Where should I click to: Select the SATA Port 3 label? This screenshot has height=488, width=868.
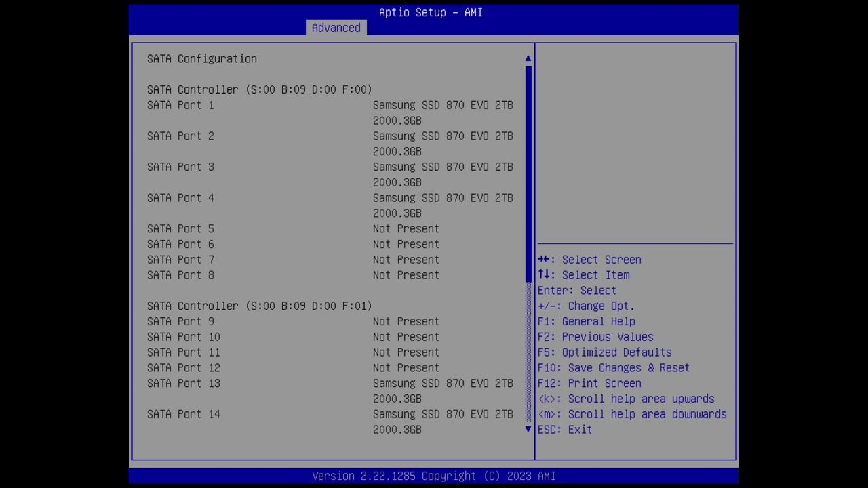[x=180, y=167]
